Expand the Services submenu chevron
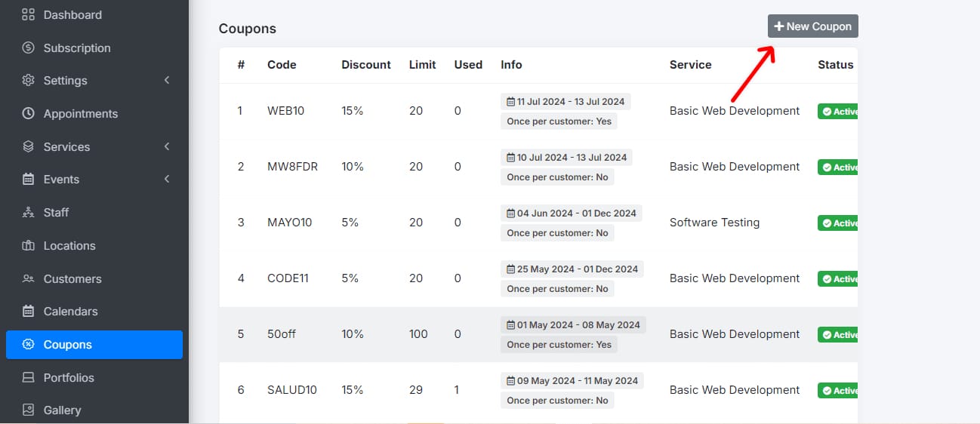Screen dimensions: 980x424 [x=167, y=146]
